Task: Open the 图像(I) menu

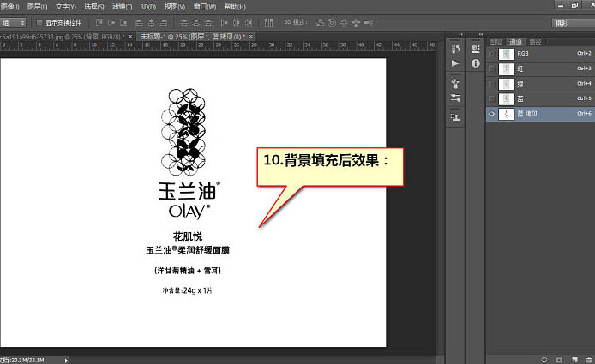Action: (x=10, y=7)
